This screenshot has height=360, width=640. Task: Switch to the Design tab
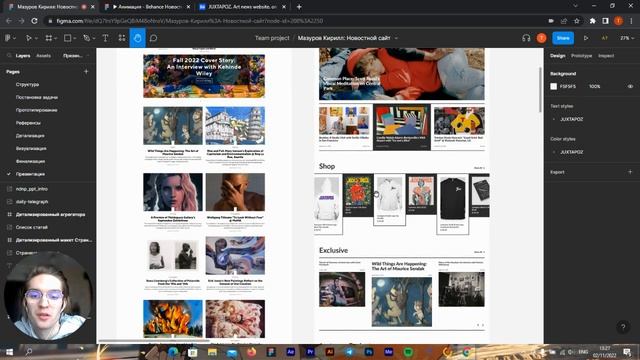558,56
